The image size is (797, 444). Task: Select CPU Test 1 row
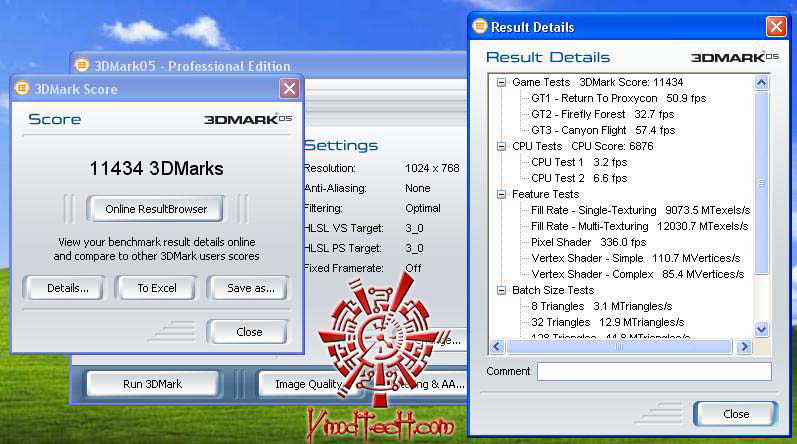point(579,163)
